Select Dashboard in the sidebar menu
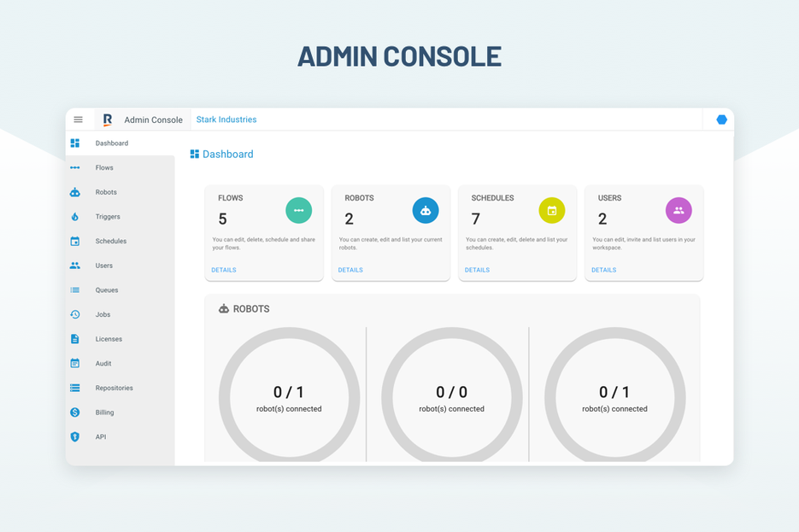Viewport: 799px width, 532px height. click(x=77, y=143)
